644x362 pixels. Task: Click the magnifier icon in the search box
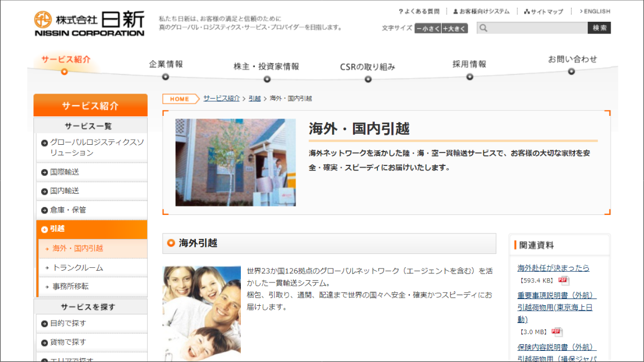point(483,28)
